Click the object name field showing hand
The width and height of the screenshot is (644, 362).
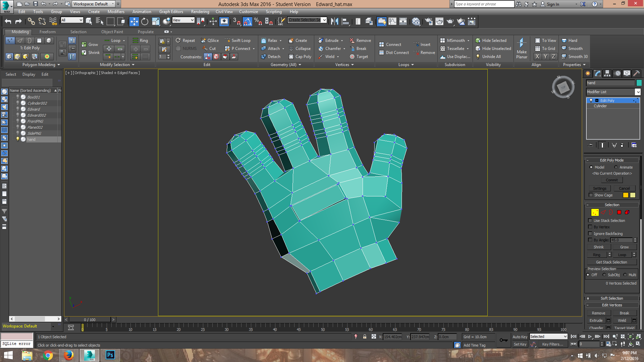610,83
